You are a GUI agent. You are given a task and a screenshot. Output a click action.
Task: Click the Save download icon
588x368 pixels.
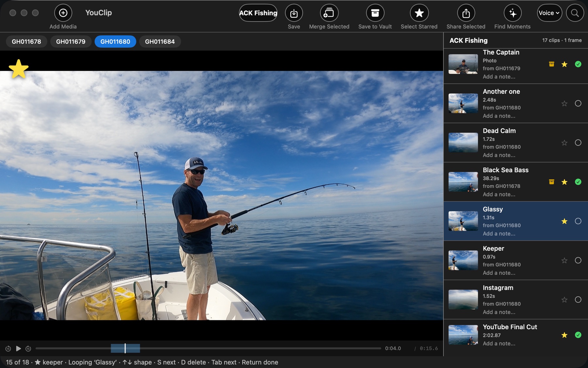pyautogui.click(x=294, y=13)
